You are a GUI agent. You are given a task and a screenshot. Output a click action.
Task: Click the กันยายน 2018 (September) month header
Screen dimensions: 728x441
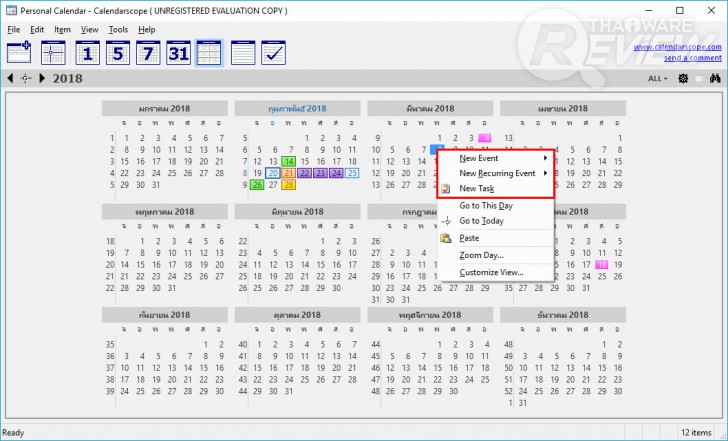[164, 315]
